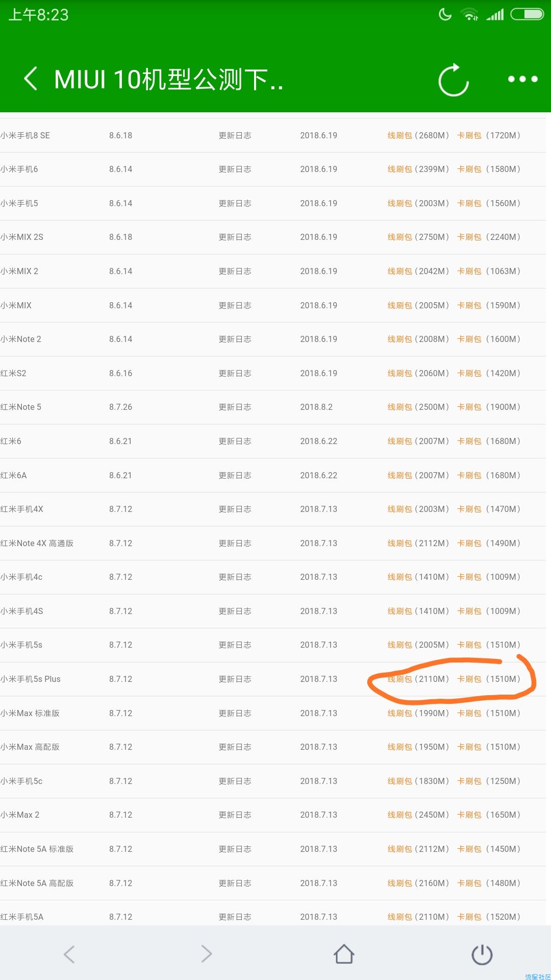Screen dimensions: 551x980
Task: Open 线刷包 link for 小米手机8 SE
Action: click(400, 135)
